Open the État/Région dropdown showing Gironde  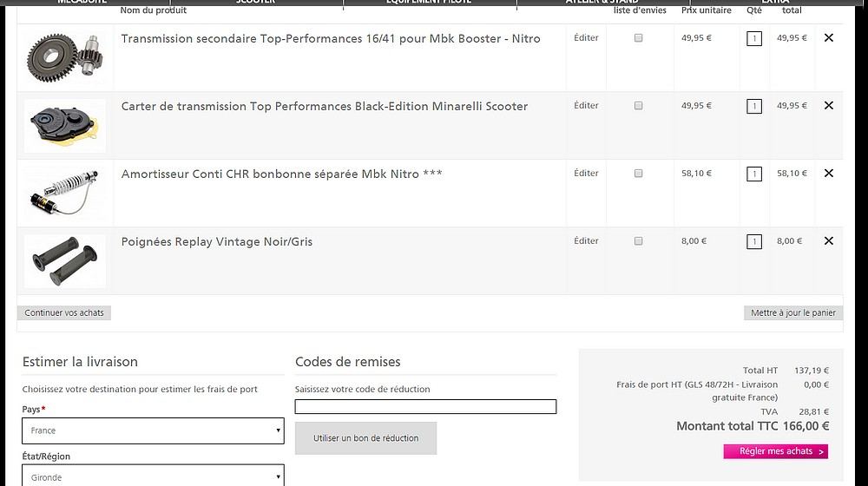(x=153, y=476)
